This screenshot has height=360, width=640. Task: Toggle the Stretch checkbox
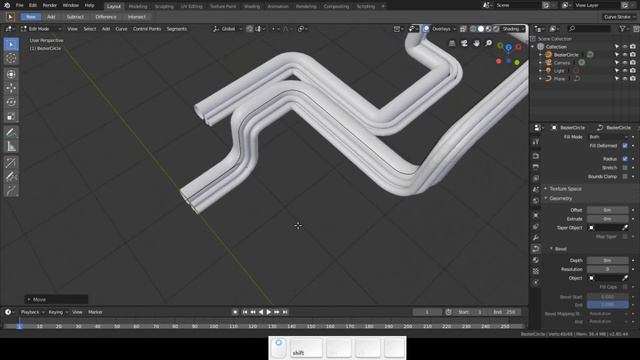click(x=625, y=168)
